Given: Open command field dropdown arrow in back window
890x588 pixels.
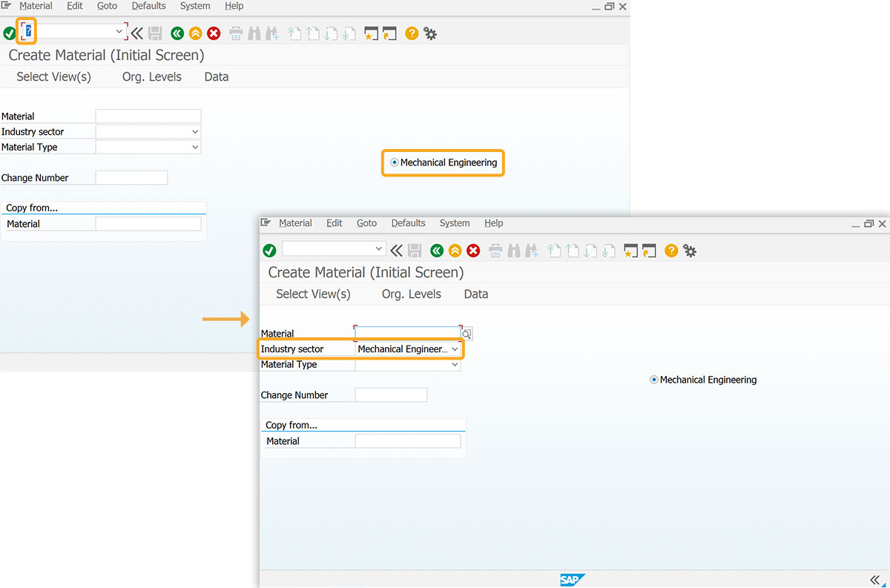Looking at the screenshot, I should 119,31.
